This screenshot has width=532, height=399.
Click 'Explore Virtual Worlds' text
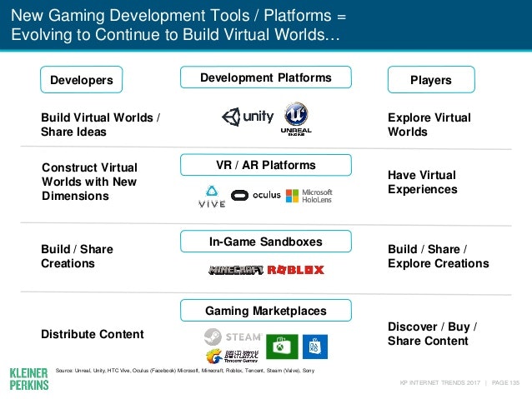click(429, 124)
